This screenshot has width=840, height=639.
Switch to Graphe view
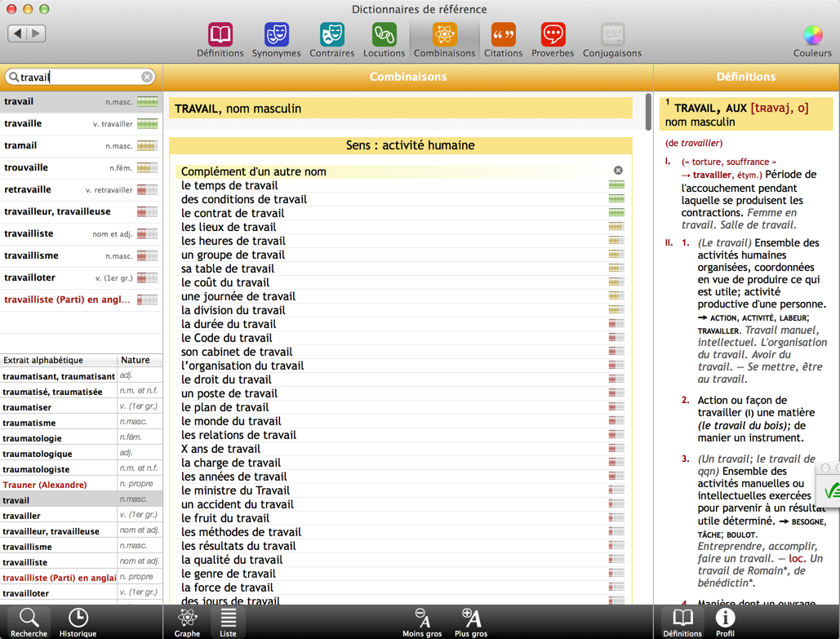coord(187,623)
